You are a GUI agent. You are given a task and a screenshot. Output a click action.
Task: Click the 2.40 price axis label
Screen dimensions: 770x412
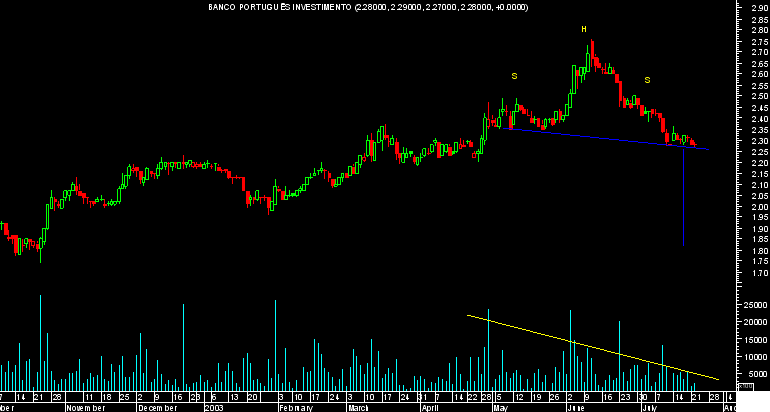click(760, 119)
